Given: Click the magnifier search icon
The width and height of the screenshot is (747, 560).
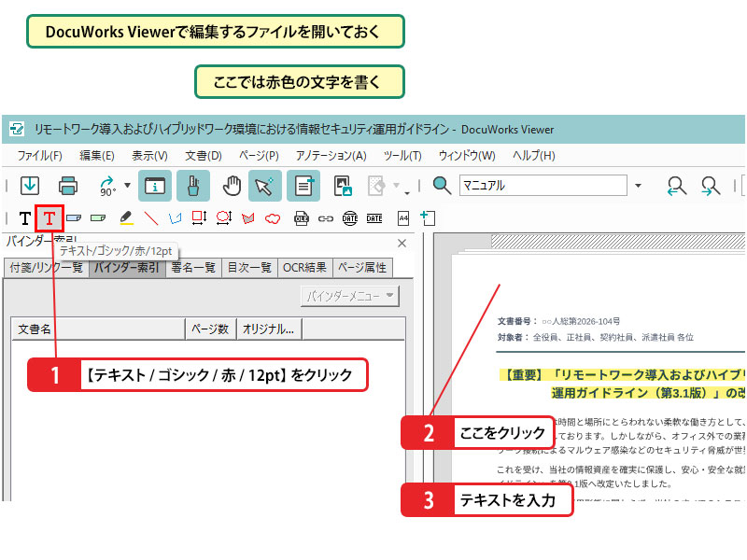Looking at the screenshot, I should click(442, 185).
